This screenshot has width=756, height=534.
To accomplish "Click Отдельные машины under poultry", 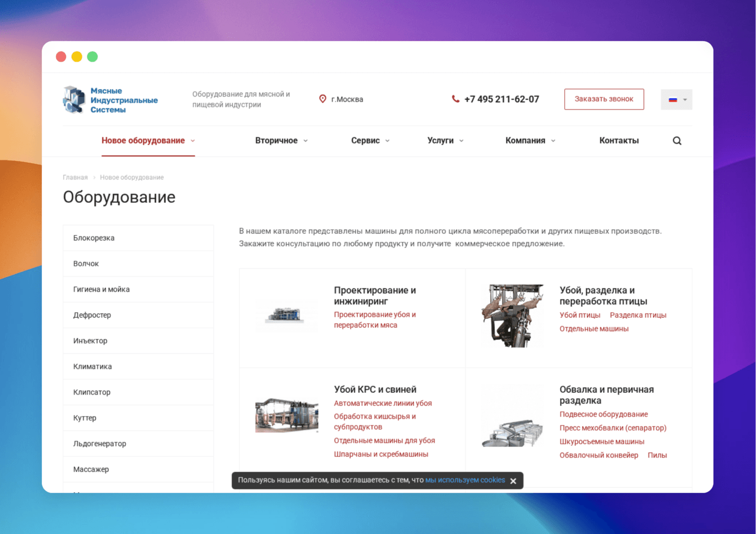I will tap(594, 329).
